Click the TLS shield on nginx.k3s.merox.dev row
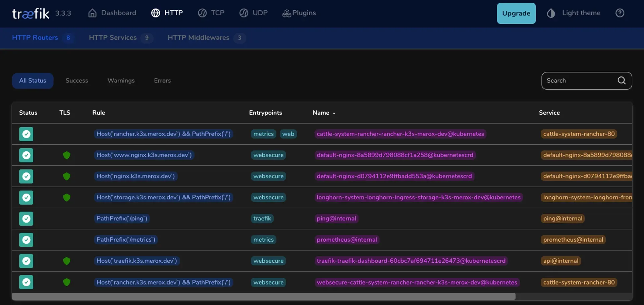644x305 pixels. pyautogui.click(x=66, y=176)
